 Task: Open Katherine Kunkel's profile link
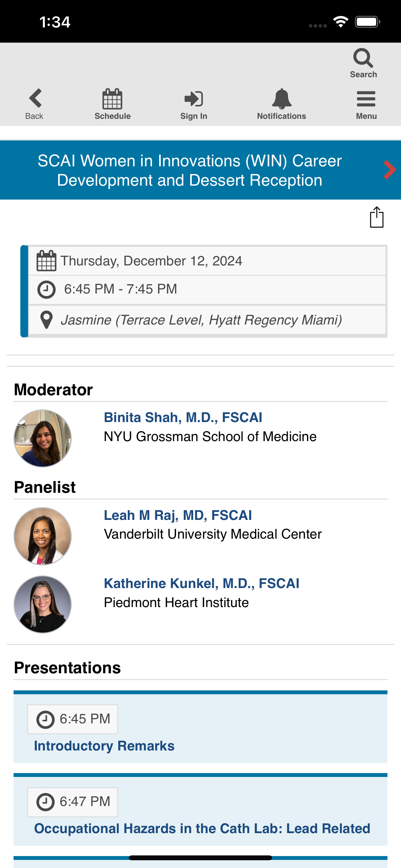pyautogui.click(x=201, y=583)
